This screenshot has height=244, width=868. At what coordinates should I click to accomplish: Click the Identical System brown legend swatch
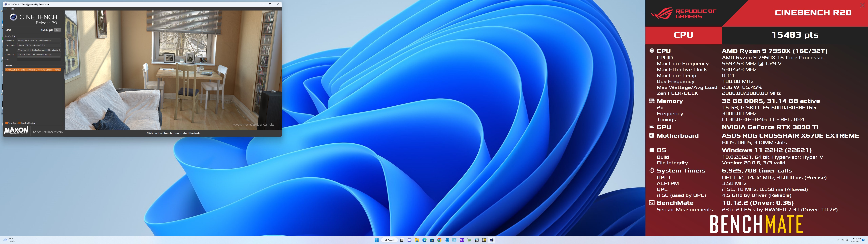click(19, 123)
